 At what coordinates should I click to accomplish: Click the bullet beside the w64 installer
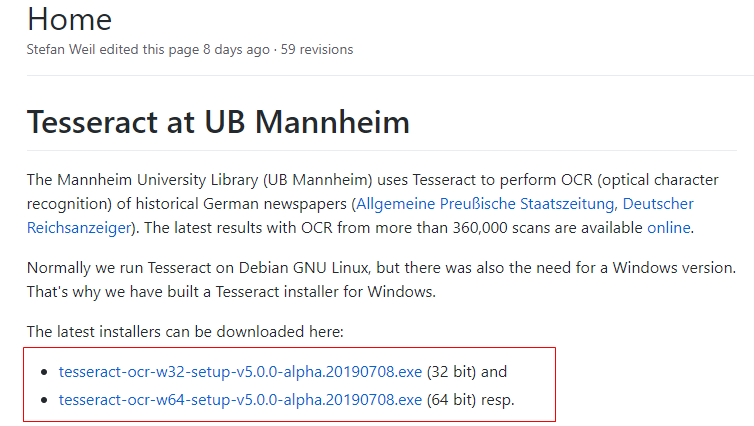43,400
